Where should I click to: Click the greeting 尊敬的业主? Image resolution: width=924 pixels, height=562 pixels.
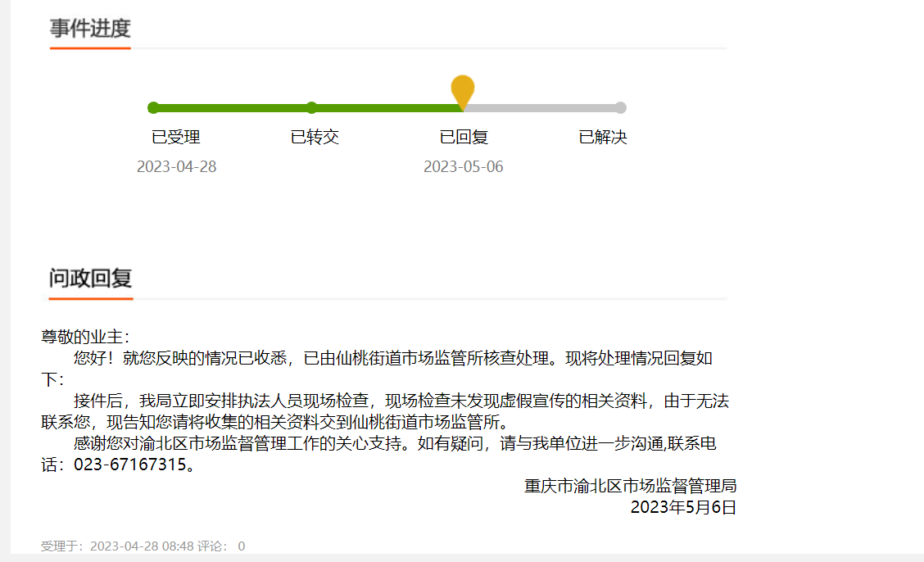[x=85, y=337]
